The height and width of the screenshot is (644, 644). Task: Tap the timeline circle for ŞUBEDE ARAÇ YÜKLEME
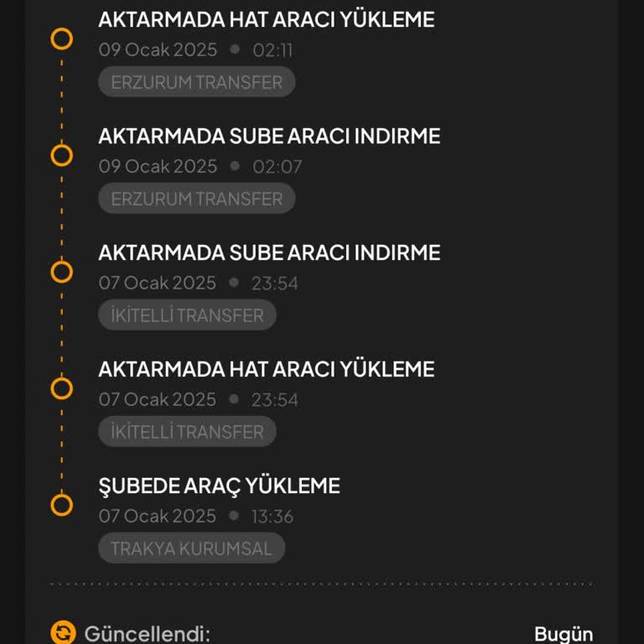(x=61, y=505)
